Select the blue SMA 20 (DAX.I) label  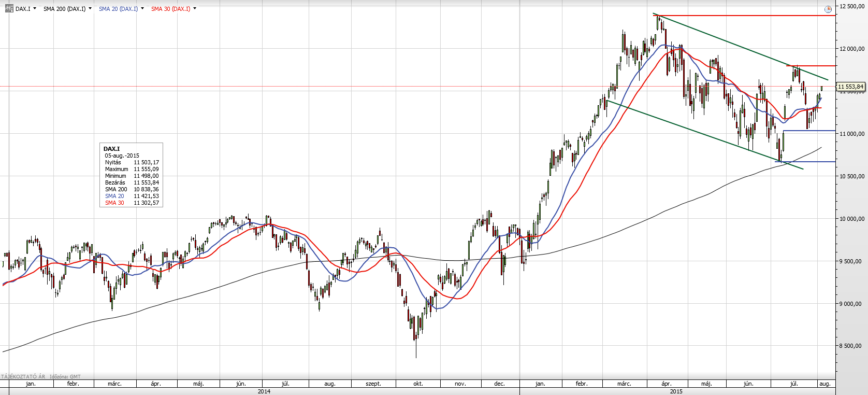(118, 9)
